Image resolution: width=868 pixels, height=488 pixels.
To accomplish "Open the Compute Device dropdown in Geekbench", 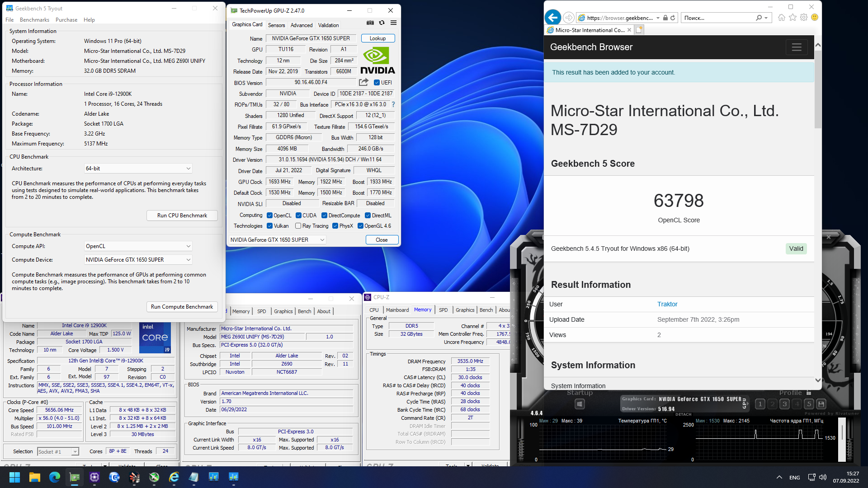I will point(138,260).
